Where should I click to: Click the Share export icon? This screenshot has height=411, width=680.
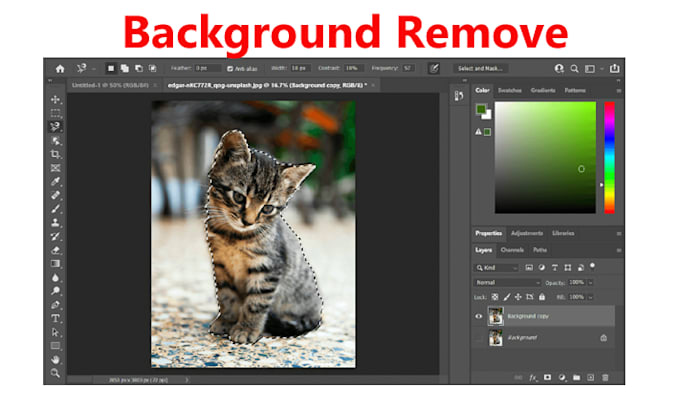click(x=615, y=68)
